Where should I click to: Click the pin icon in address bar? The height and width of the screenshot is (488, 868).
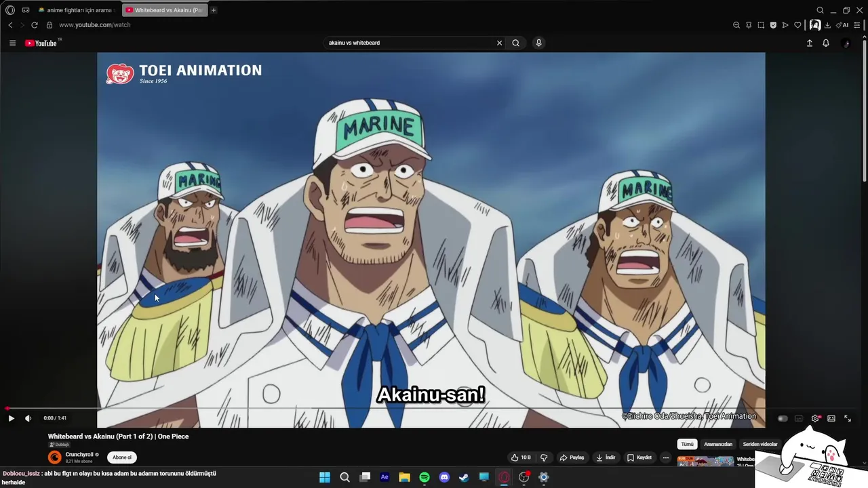(749, 25)
